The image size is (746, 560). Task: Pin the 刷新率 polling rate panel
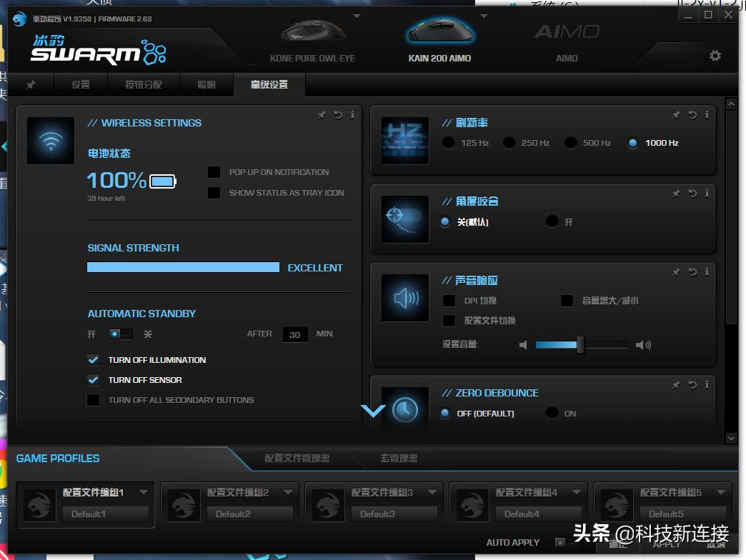(x=676, y=114)
